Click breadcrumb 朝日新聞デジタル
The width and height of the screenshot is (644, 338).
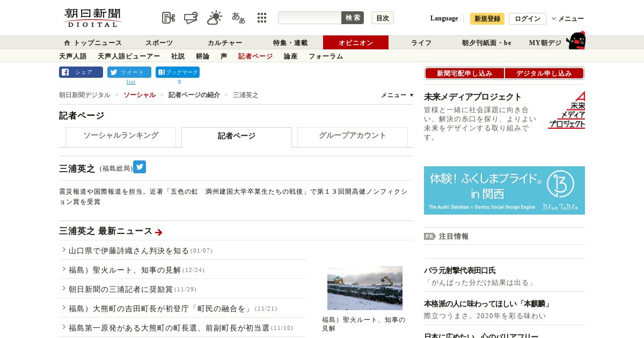tap(85, 95)
